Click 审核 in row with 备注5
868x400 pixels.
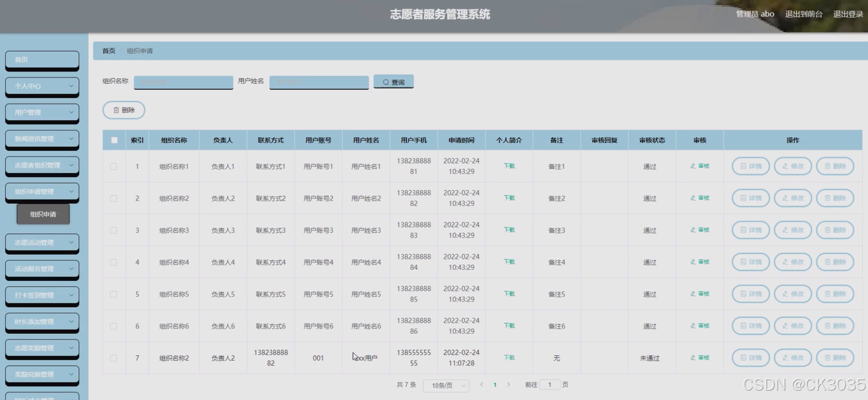click(x=700, y=294)
